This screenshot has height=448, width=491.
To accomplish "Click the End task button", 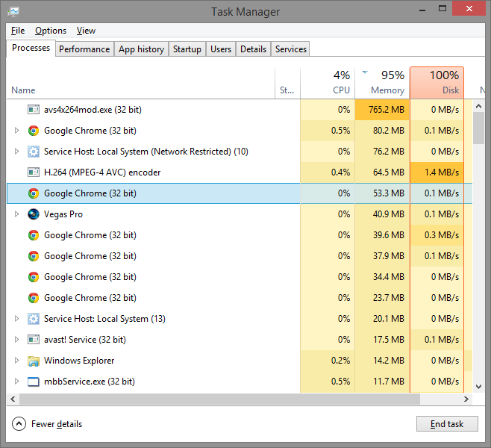I will [447, 424].
